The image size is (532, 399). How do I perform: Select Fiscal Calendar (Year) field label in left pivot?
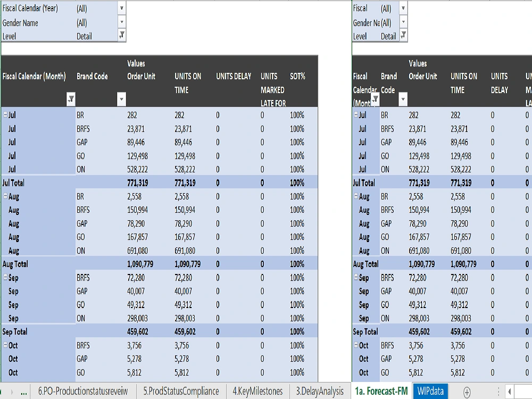pyautogui.click(x=30, y=8)
